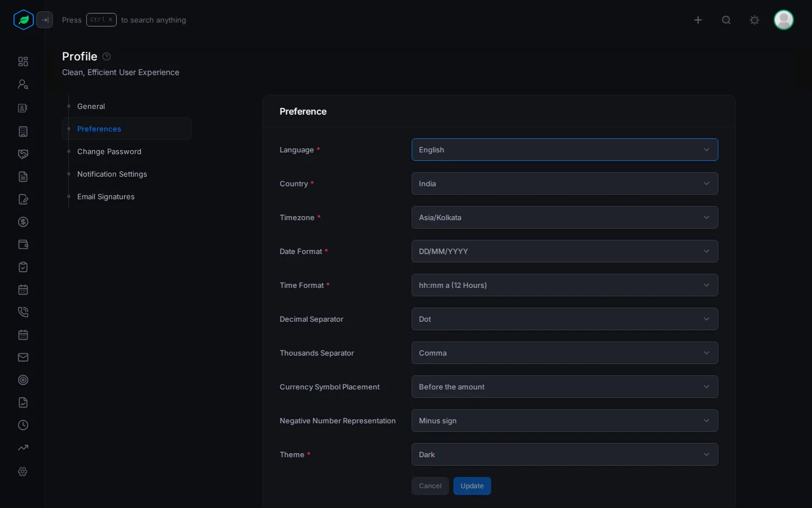Open the chart report file sidebar icon

click(23, 402)
